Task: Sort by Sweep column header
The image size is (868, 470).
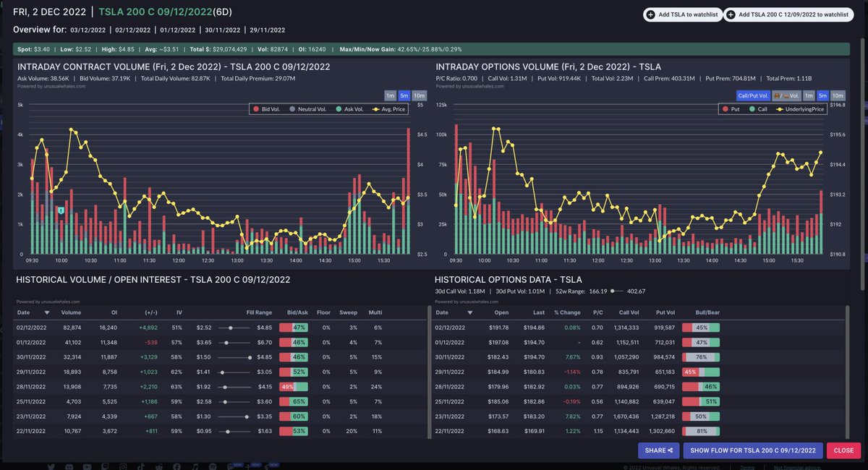Action: 349,313
